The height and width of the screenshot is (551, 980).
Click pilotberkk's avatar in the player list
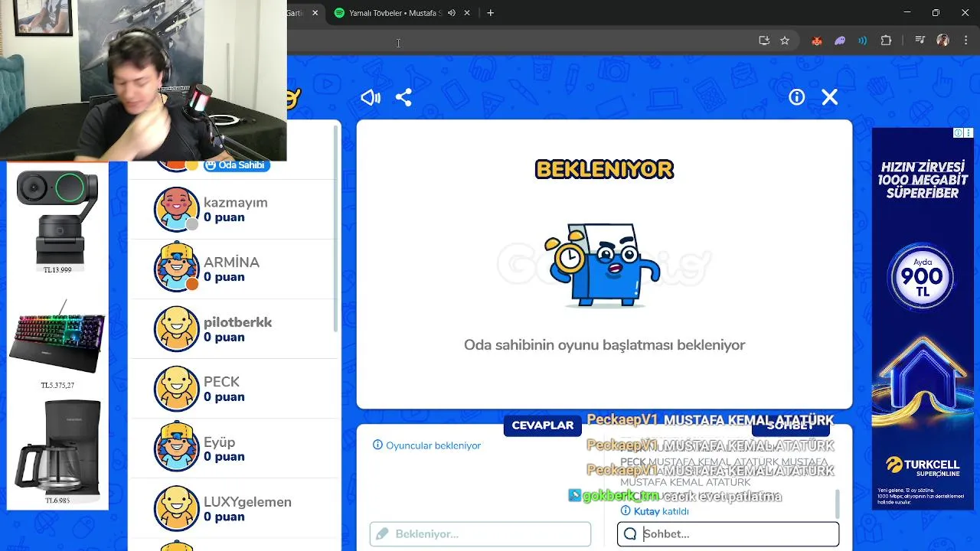[x=176, y=329]
